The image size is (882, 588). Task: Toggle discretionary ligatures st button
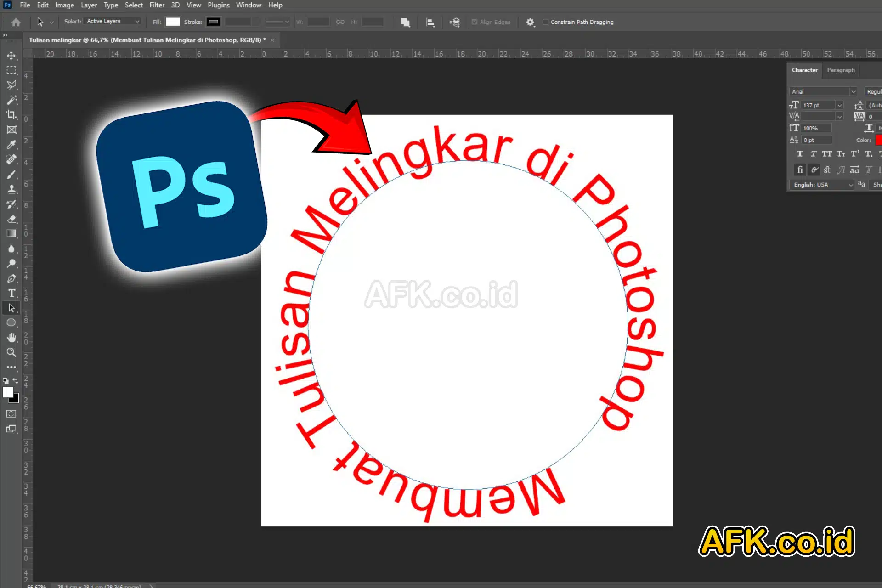(827, 170)
